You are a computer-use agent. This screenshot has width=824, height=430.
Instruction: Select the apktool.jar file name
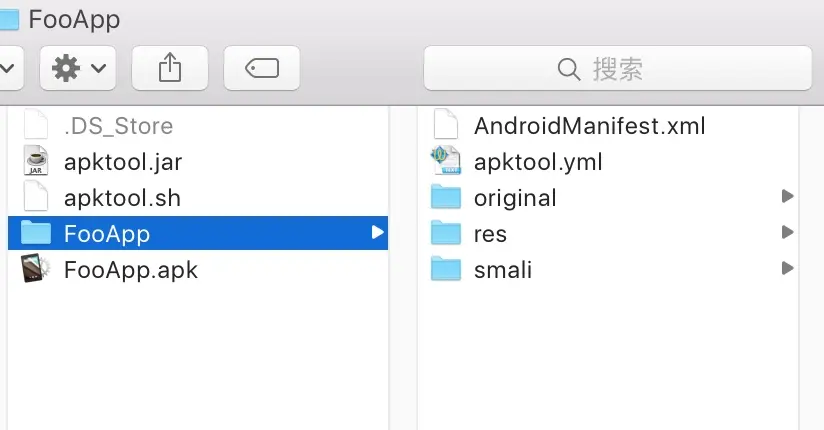(x=123, y=162)
